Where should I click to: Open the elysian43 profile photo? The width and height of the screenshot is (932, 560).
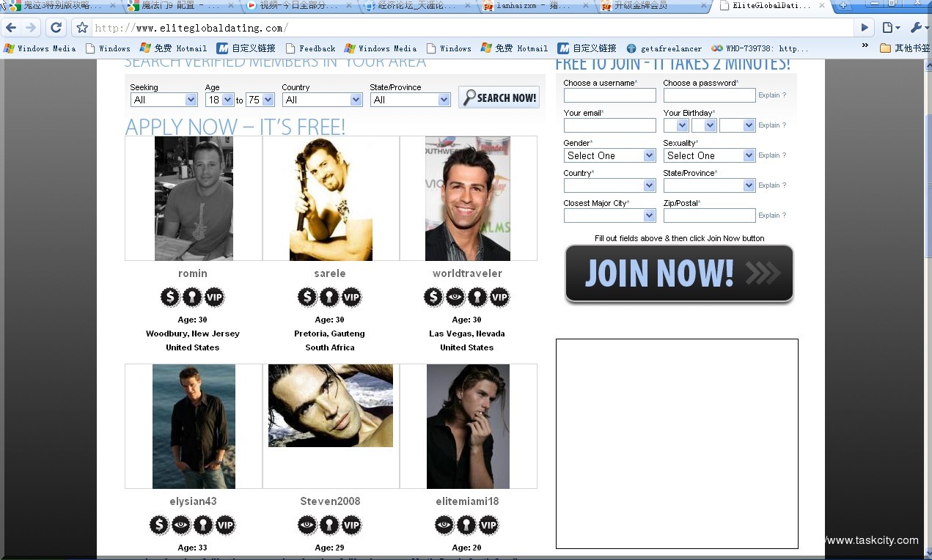[194, 426]
